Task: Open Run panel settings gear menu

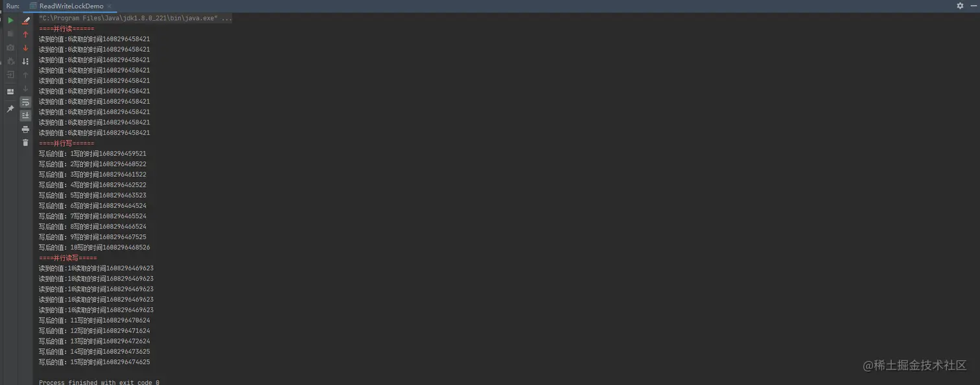Action: click(960, 5)
